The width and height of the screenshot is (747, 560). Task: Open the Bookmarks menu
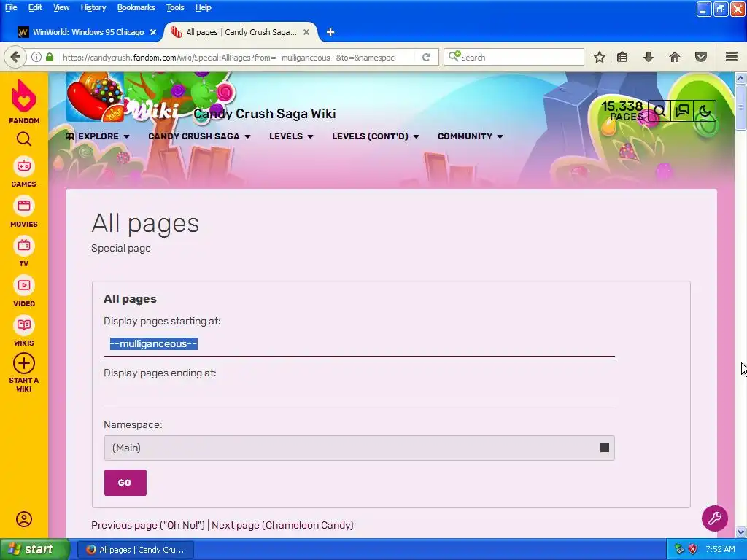click(x=136, y=7)
